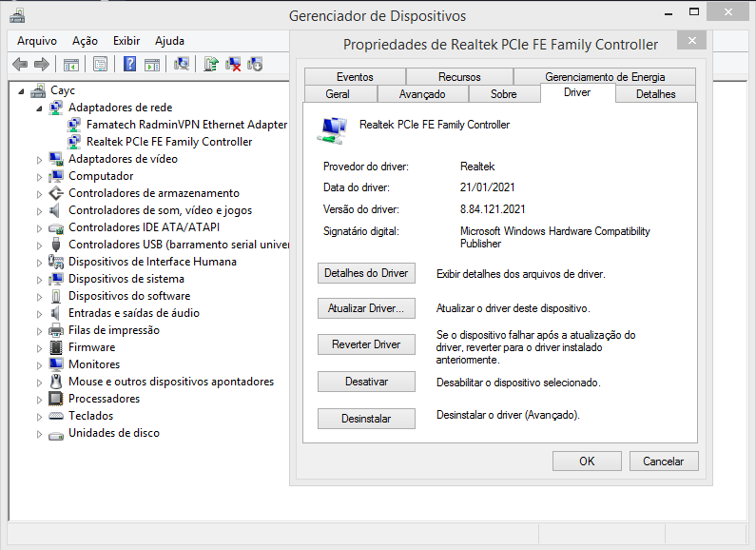Open the Arquivo menu
The height and width of the screenshot is (550, 756).
37,41
